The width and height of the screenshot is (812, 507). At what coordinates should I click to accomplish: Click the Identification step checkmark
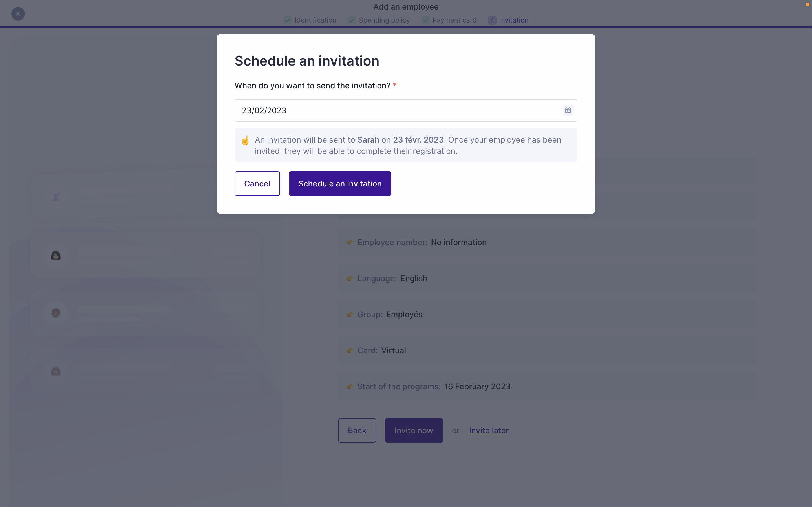click(288, 20)
